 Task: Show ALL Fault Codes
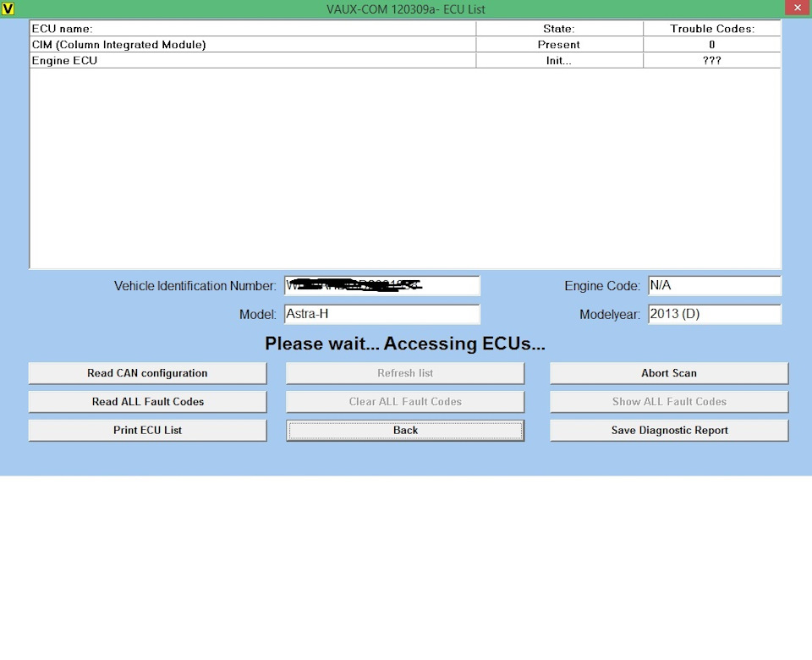click(x=669, y=401)
